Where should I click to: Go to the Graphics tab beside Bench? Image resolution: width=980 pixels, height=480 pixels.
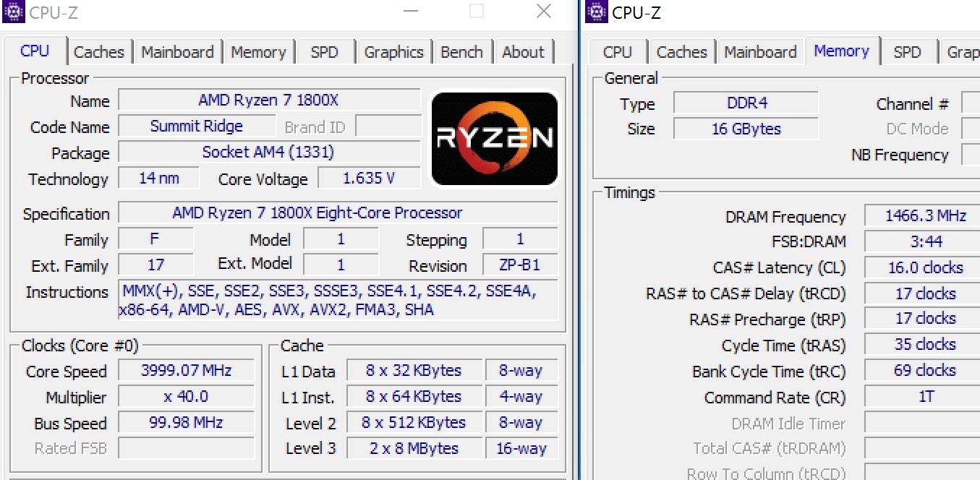[393, 52]
